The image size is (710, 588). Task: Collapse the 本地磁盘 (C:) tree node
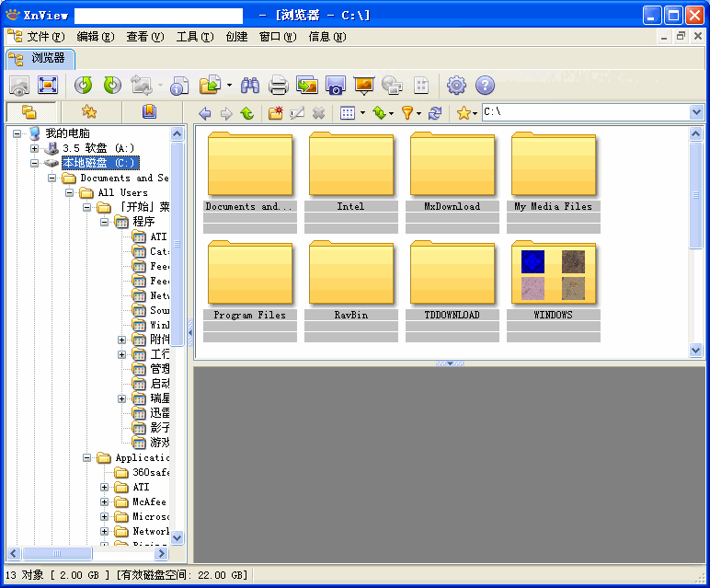point(35,163)
